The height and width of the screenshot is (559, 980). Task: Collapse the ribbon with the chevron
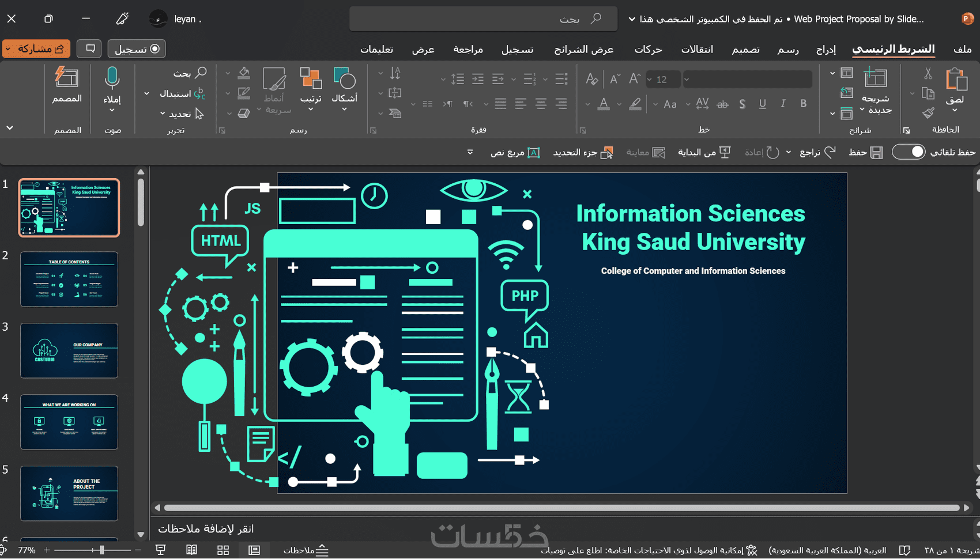pyautogui.click(x=10, y=128)
